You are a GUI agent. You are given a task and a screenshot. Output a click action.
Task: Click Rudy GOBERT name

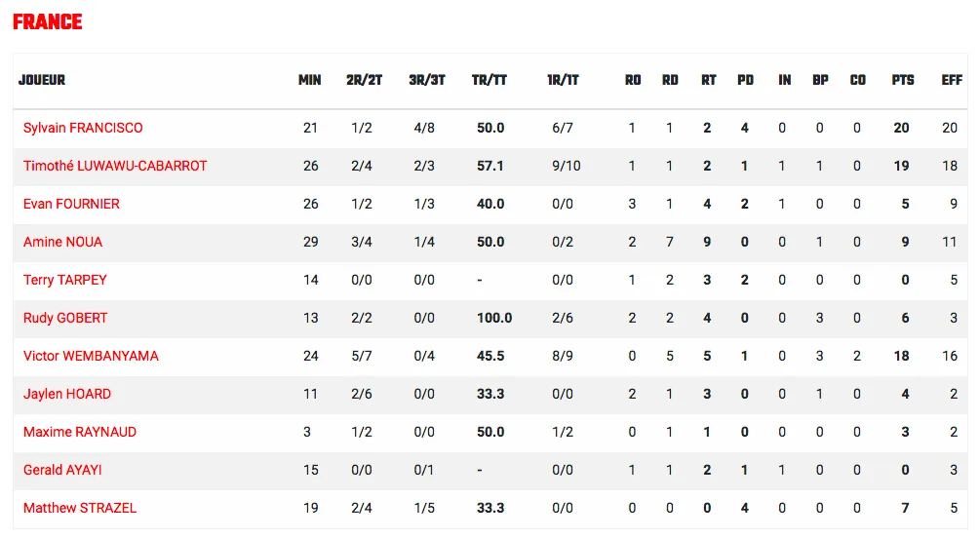tap(65, 319)
